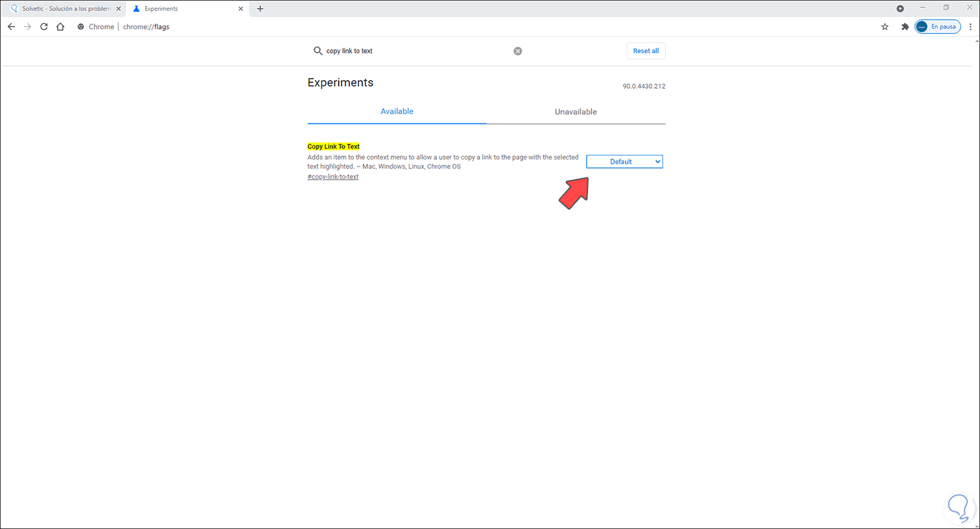Open the tab search dropdown arrow

pyautogui.click(x=900, y=8)
